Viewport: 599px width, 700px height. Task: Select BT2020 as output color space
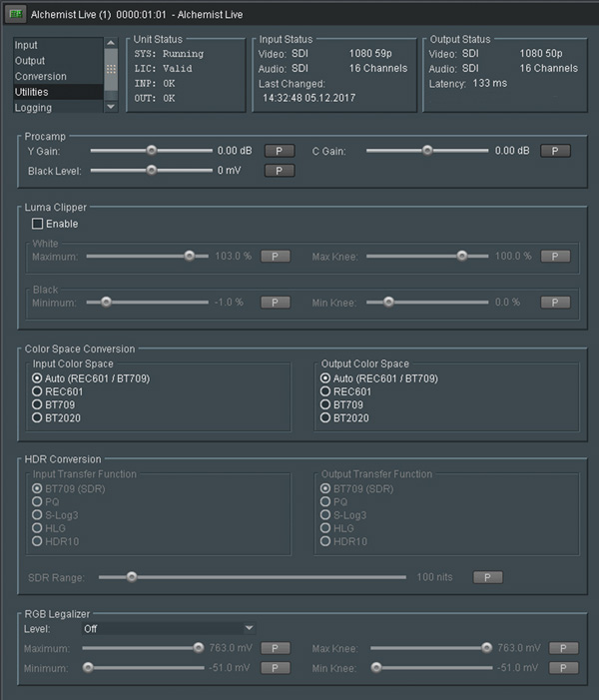point(344,417)
